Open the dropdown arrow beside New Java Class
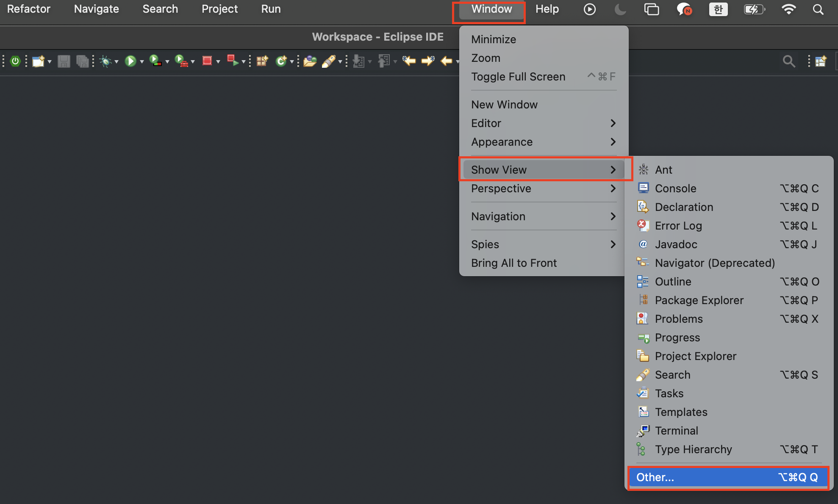The width and height of the screenshot is (838, 504). click(x=292, y=62)
